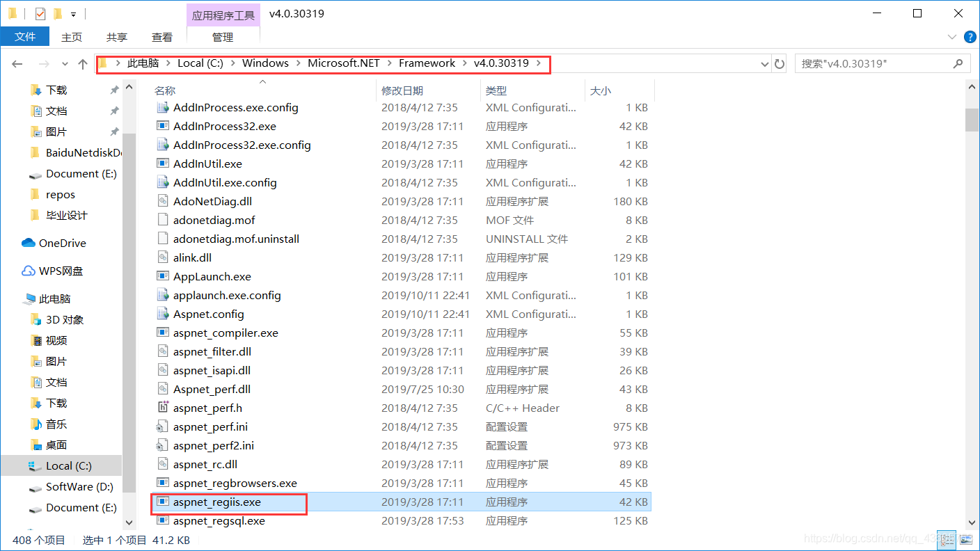Click the adonetdiag.mof file icon
Viewport: 980px width, 551px height.
tap(163, 220)
